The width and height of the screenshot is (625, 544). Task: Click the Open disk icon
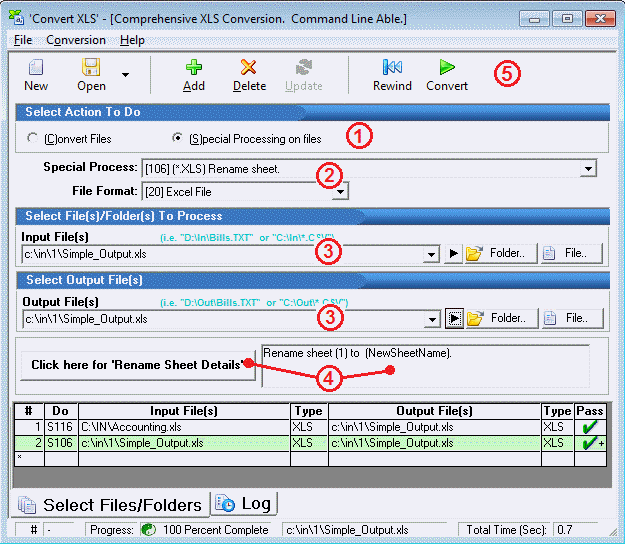click(92, 68)
